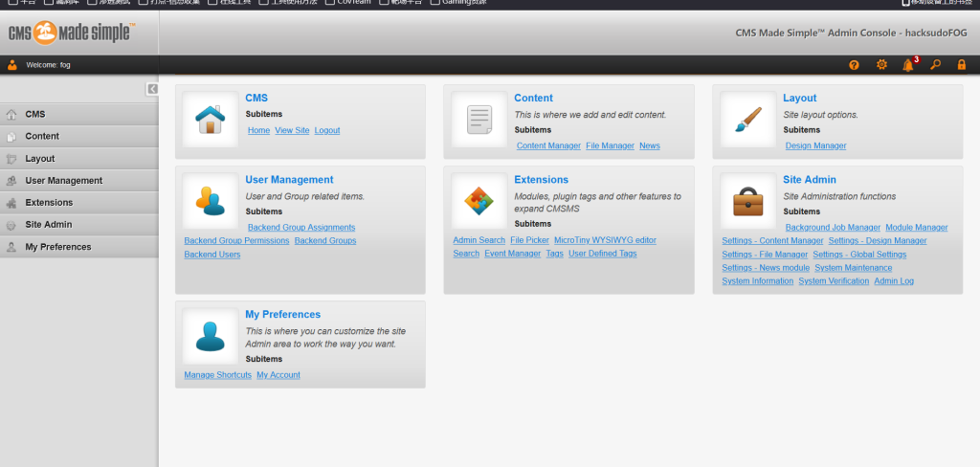Open Content Manager link
Screen dimensions: 980x467
pos(548,145)
